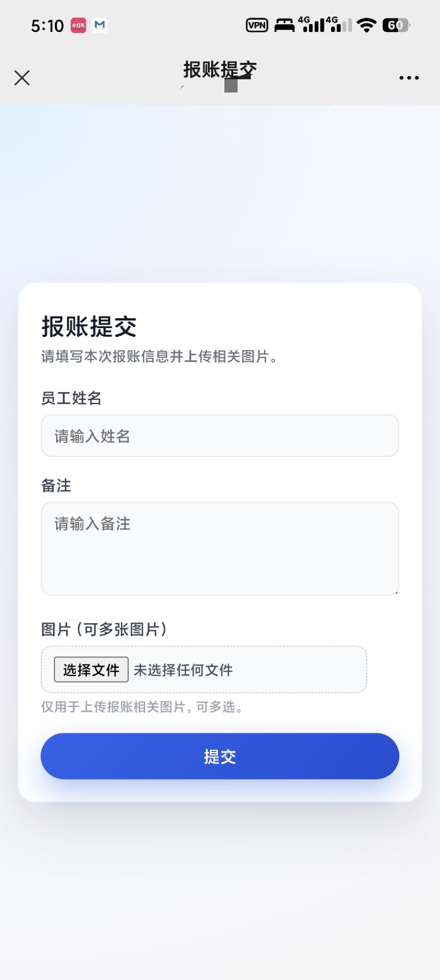Open the three-dot more options menu
The height and width of the screenshot is (980, 440).
pos(409,78)
